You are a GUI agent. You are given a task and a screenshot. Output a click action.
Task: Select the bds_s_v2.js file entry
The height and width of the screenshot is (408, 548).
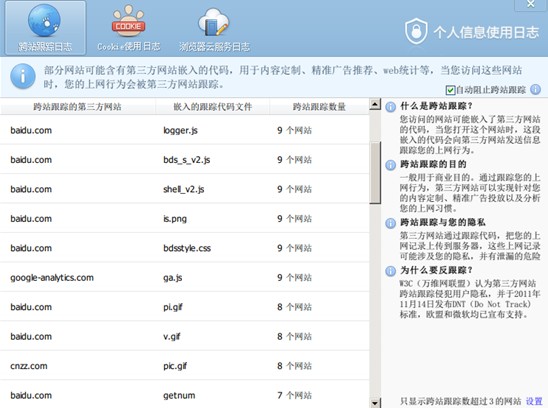(x=187, y=160)
